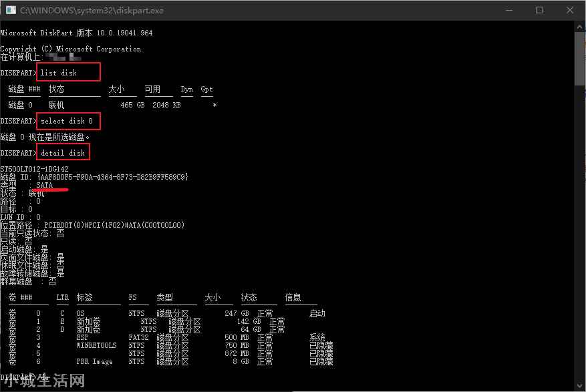The image size is (586, 392).
Task: Maximize the diskpart window
Action: click(x=539, y=10)
